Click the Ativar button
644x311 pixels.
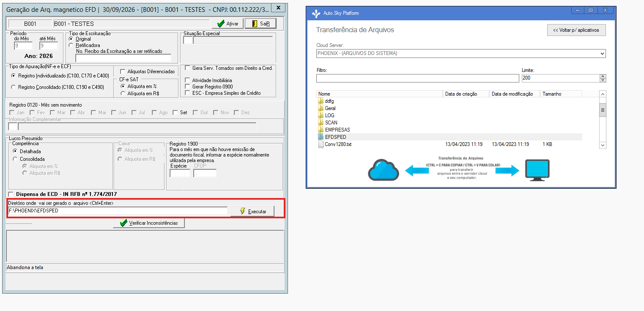227,24
